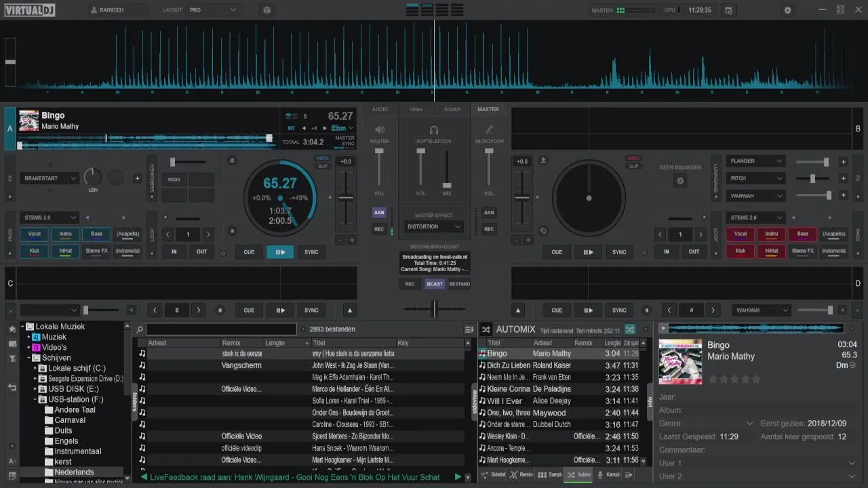Open the browser options menu icon beside the file count
The width and height of the screenshot is (868, 488).
coord(469,329)
